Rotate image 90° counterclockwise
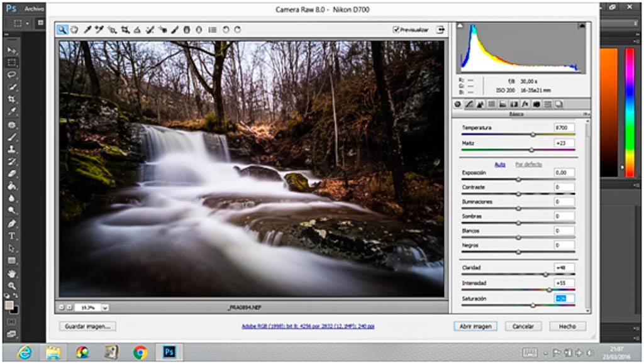 pos(226,30)
